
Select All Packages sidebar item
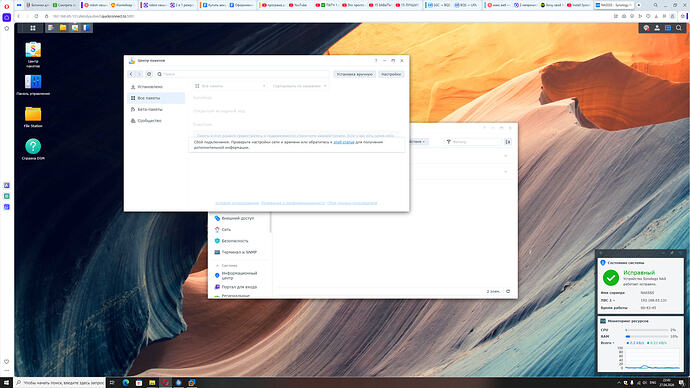[x=156, y=98]
